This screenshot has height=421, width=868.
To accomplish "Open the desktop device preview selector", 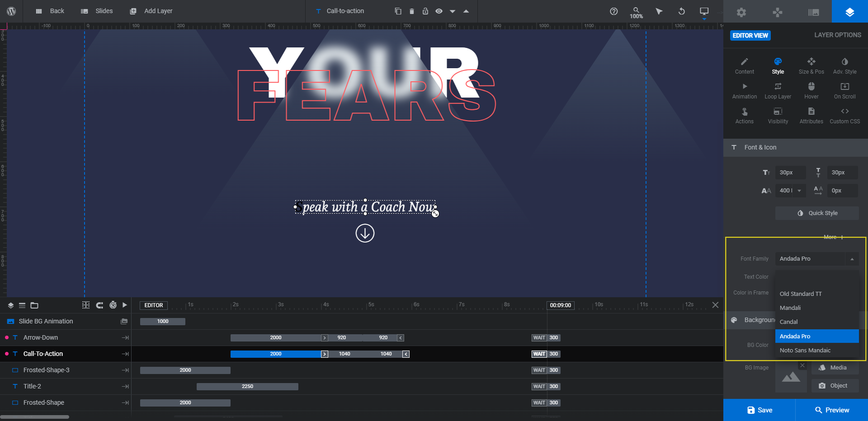I will point(704,12).
